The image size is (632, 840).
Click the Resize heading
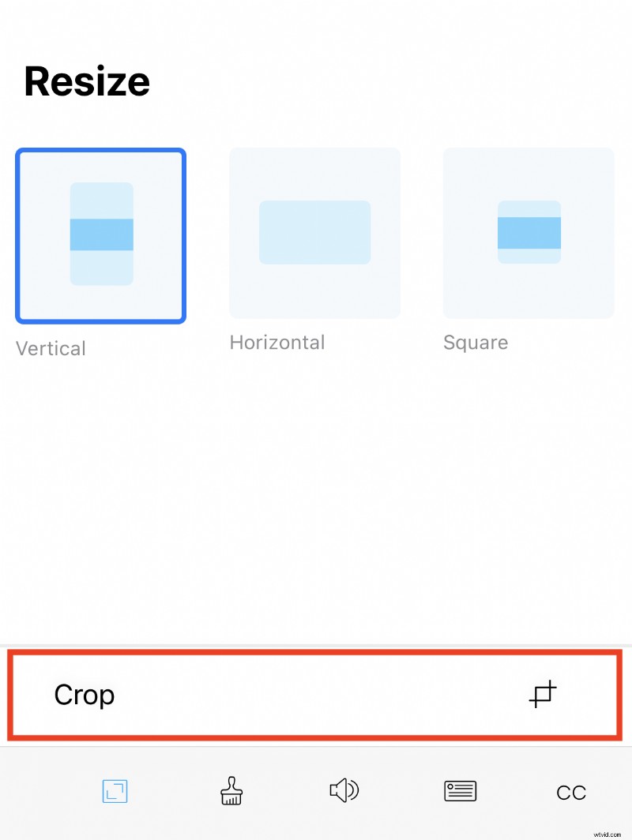(87, 81)
